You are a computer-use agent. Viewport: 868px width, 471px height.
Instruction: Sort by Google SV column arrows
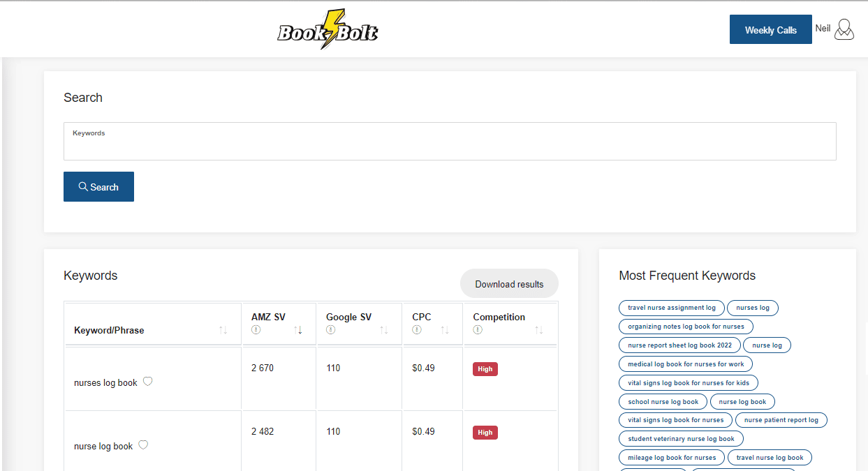pos(384,330)
